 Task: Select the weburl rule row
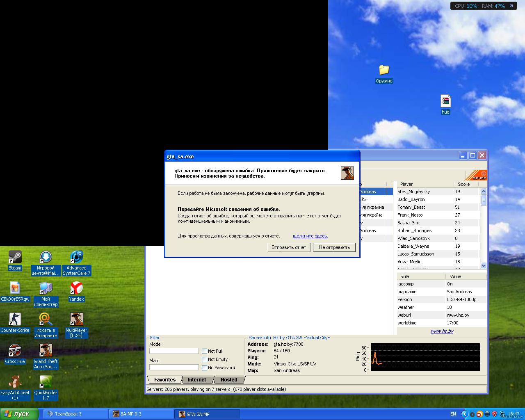coord(442,315)
